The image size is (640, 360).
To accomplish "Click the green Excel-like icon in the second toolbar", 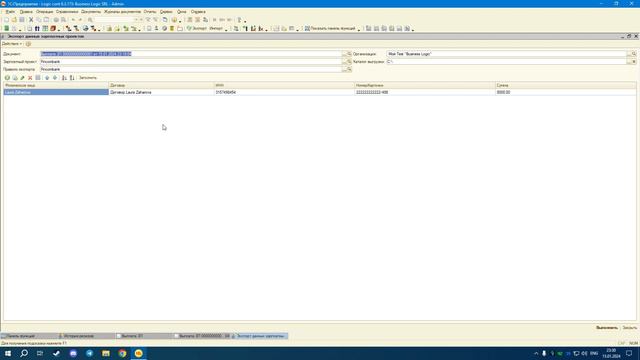I will click(x=7, y=29).
